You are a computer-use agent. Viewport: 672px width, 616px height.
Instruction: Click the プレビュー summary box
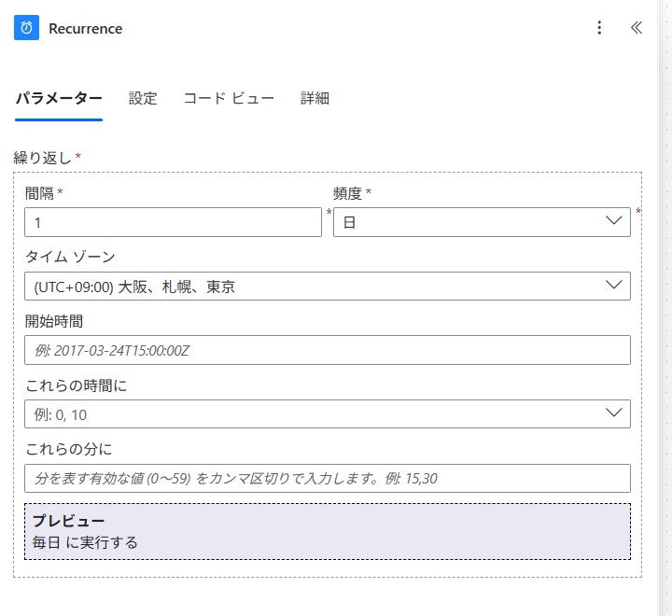click(x=327, y=531)
